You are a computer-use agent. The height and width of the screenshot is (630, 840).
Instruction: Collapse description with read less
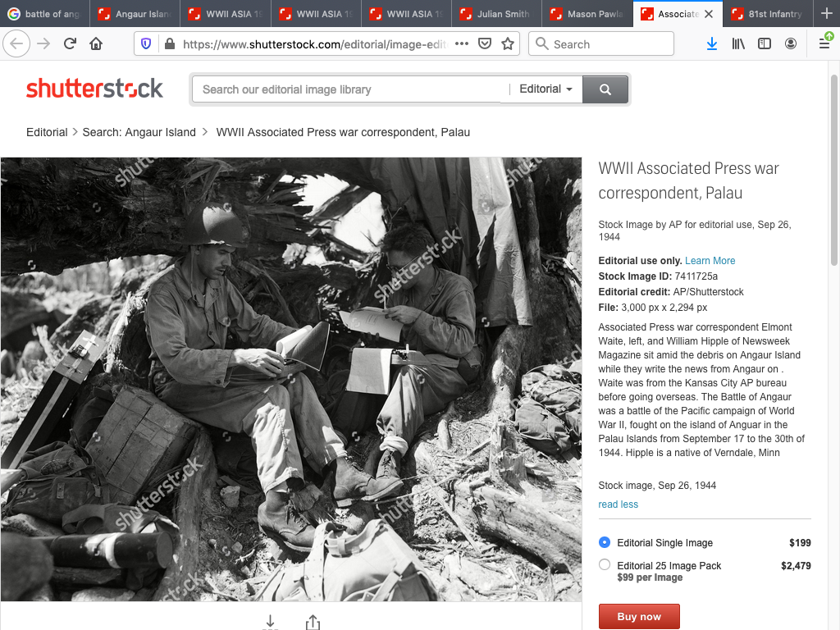pyautogui.click(x=618, y=504)
